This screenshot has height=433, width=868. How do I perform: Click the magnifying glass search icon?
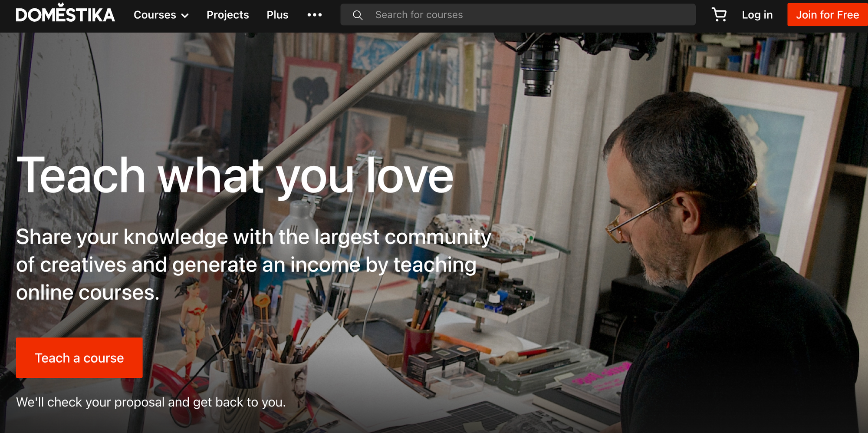[x=358, y=15]
